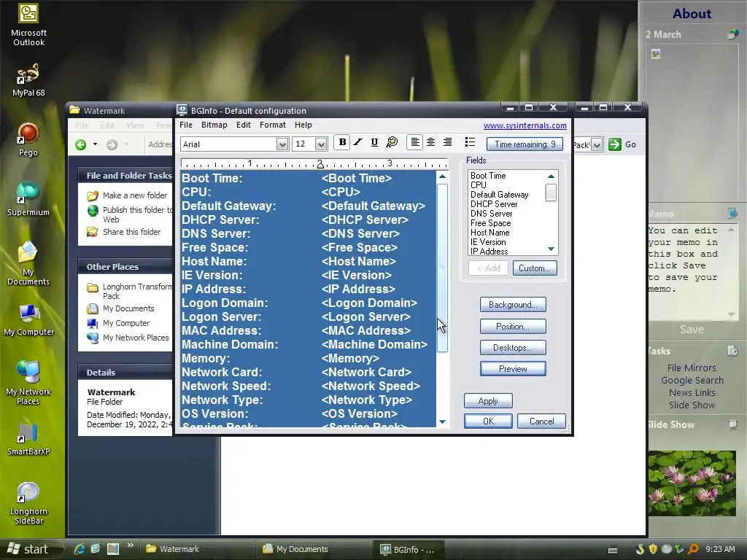Open My Network Places in Other Places
The width and height of the screenshot is (747, 560).
136,338
